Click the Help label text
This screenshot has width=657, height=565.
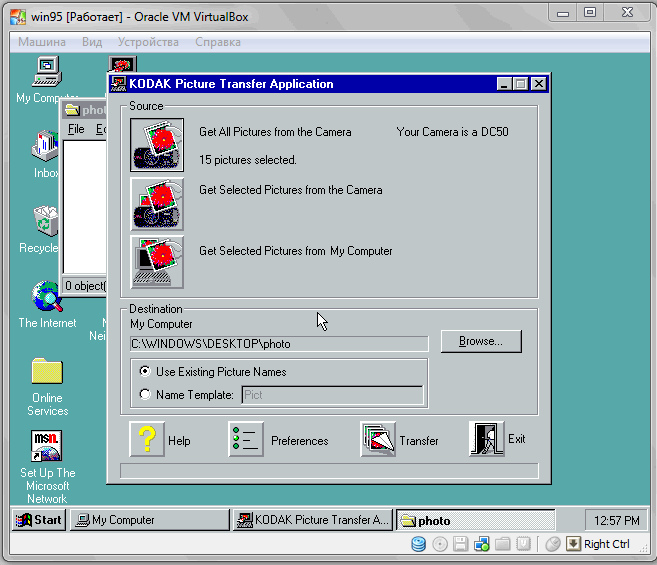(179, 441)
